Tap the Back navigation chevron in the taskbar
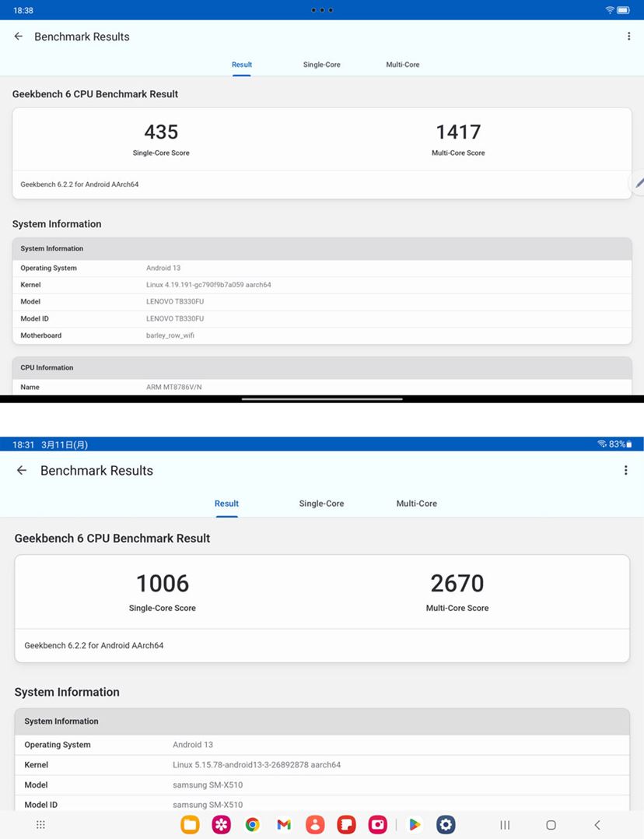 point(597,824)
